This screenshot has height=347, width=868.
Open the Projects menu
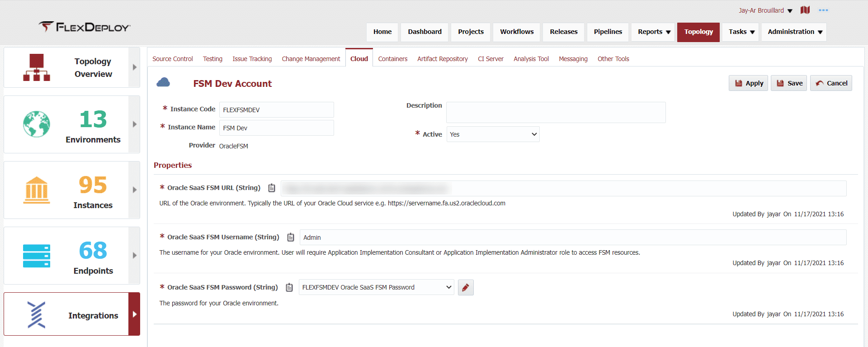point(471,32)
